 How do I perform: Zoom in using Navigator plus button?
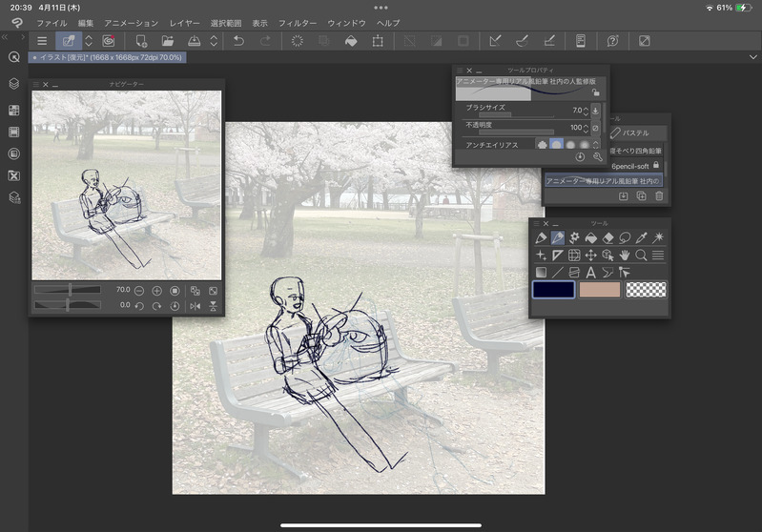(x=157, y=290)
